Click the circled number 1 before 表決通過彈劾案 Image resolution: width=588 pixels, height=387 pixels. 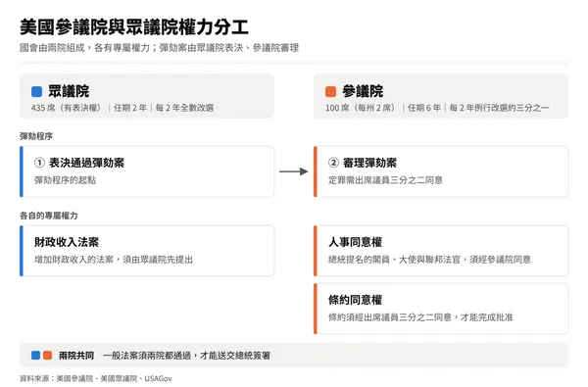point(40,163)
